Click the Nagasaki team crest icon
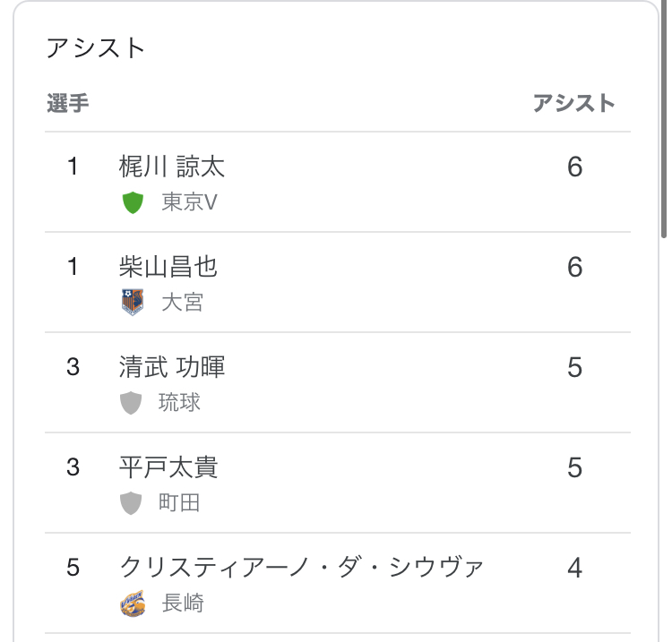Image resolution: width=672 pixels, height=642 pixels. pos(133,603)
